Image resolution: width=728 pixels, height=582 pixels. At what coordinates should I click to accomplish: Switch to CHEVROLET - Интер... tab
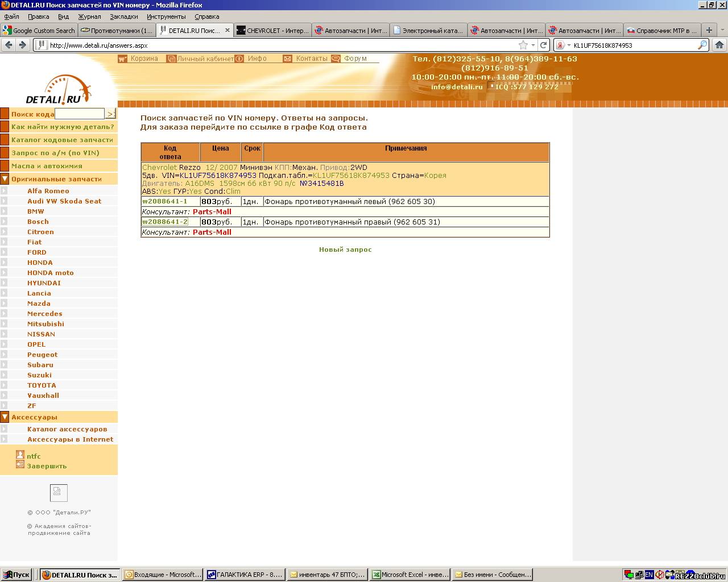[272, 30]
